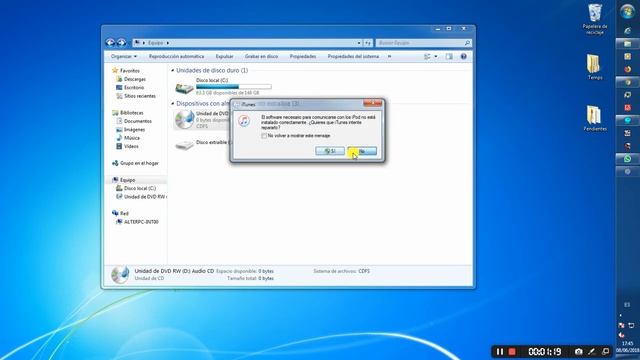
Task: Stop the recording with the red square
Action: 512,351
